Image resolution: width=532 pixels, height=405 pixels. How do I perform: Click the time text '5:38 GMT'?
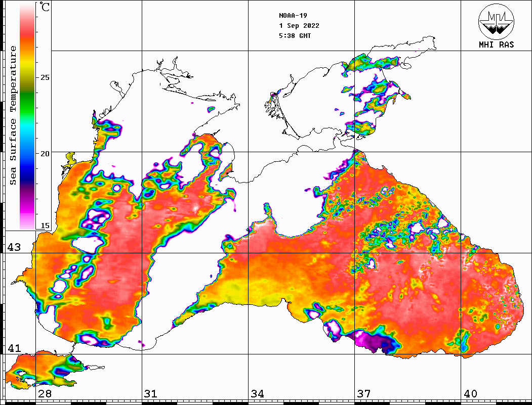295,35
